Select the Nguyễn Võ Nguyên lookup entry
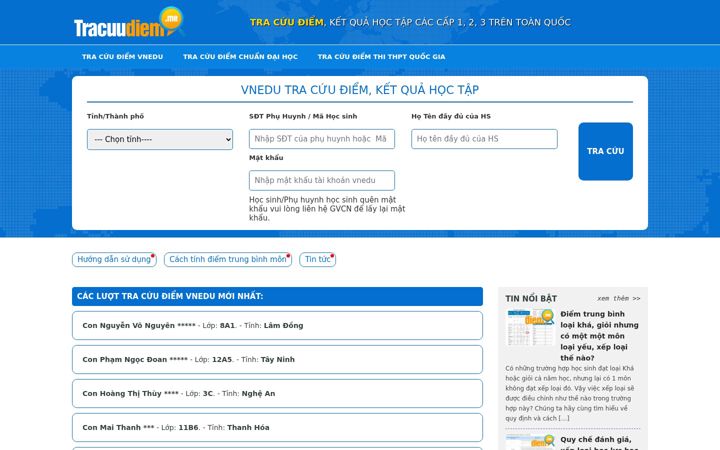 tap(277, 326)
